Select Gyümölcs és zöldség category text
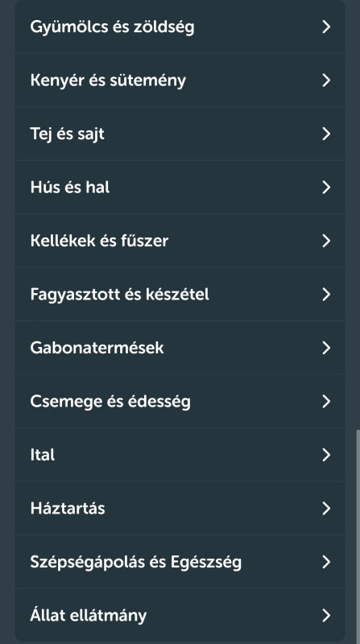The image size is (360, 644). click(112, 27)
